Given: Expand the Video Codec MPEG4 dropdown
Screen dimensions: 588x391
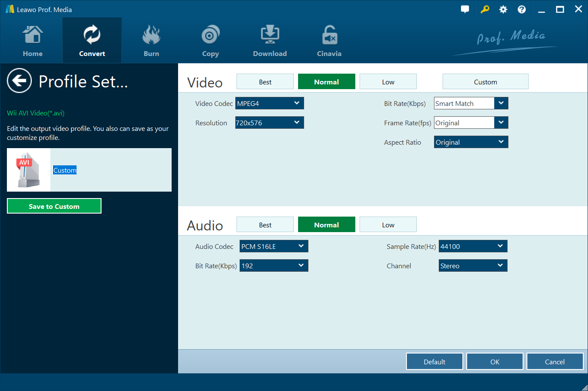Looking at the screenshot, I should point(269,103).
